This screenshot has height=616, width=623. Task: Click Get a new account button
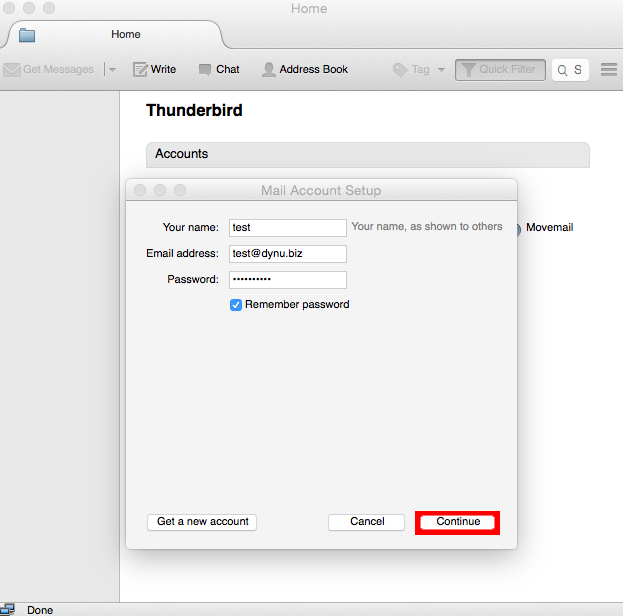click(x=202, y=522)
